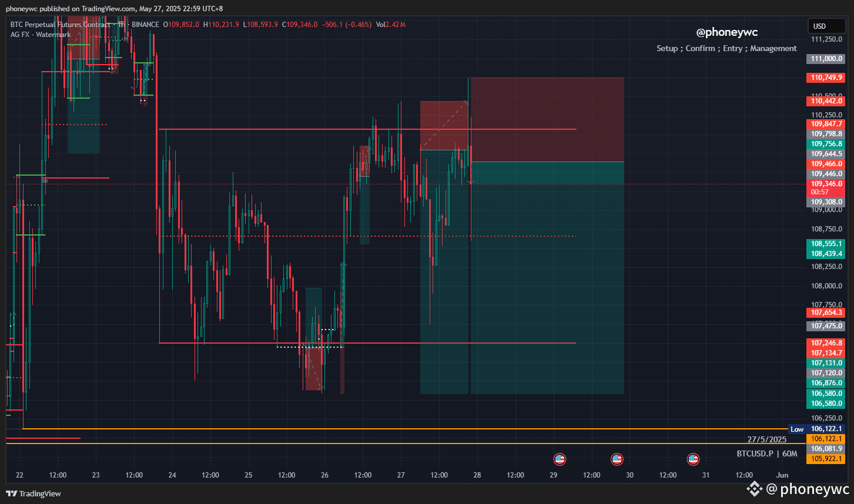Click the Vol 2.42 M reading

391,25
